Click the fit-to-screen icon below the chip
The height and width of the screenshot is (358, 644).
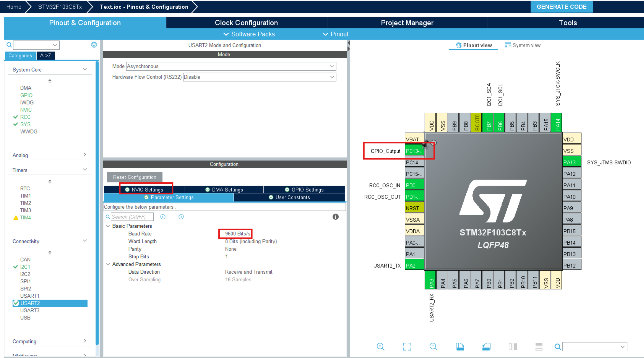coord(407,347)
